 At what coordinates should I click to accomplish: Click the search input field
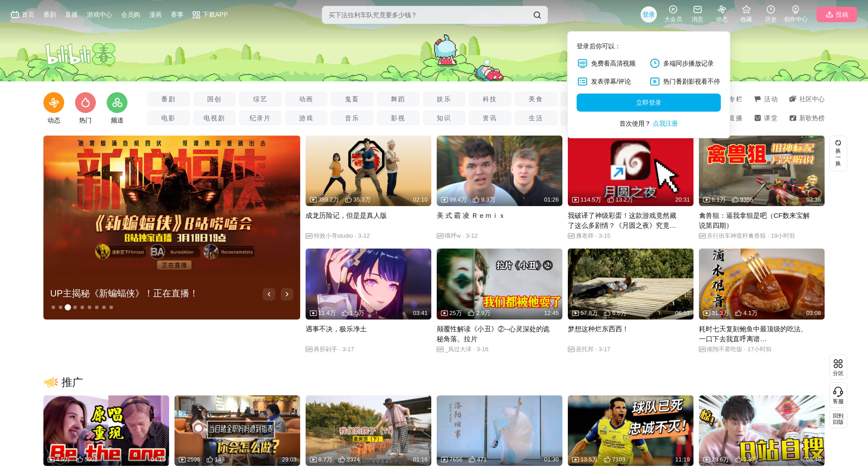428,15
